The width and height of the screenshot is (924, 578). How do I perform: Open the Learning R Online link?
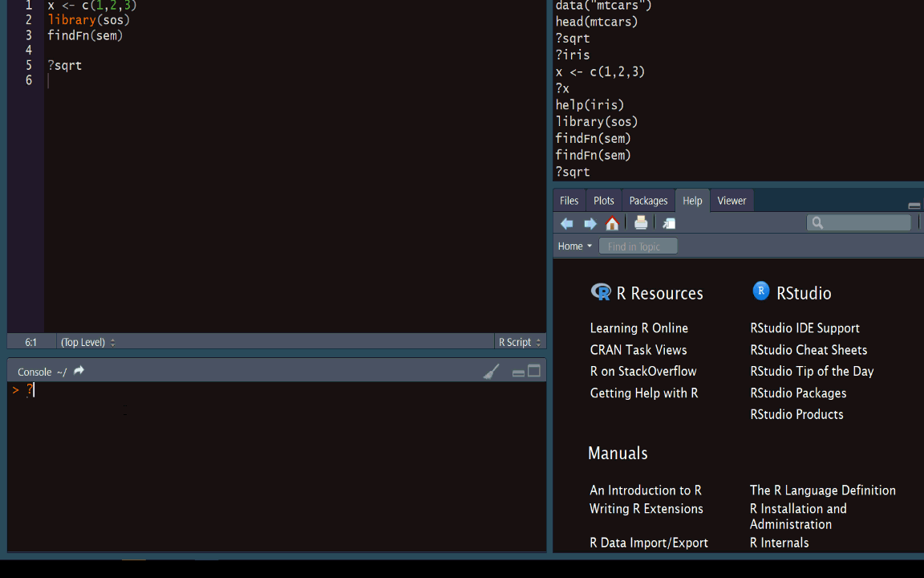(x=638, y=328)
